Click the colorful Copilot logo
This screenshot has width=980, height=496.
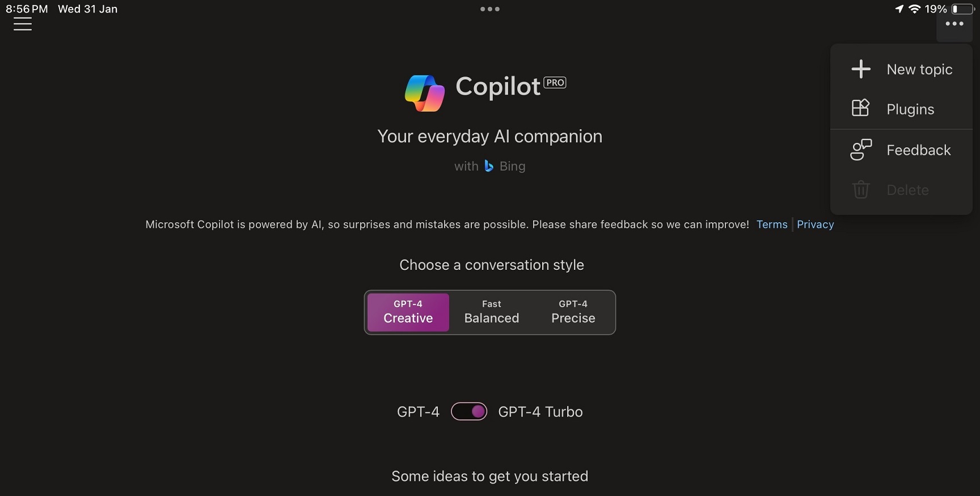click(x=425, y=93)
